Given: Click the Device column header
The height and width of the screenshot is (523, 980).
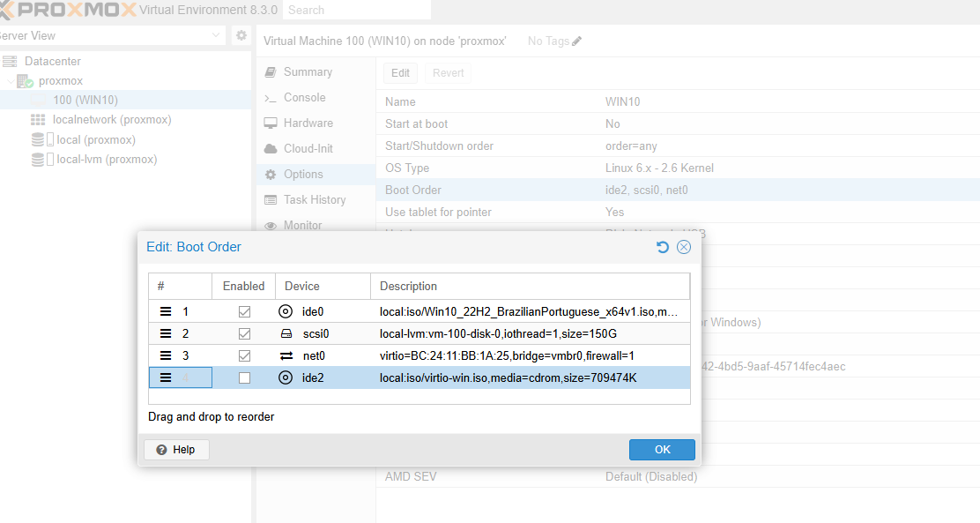Looking at the screenshot, I should pyautogui.click(x=323, y=286).
